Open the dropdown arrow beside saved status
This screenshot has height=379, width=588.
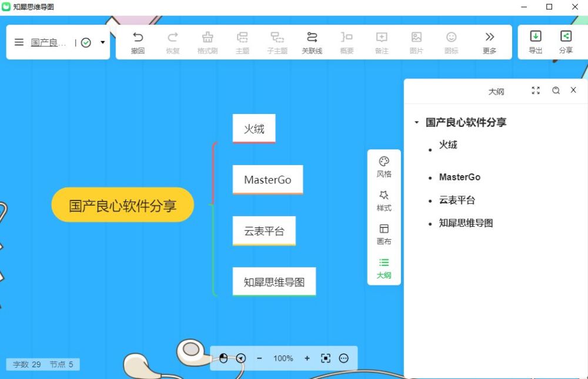point(103,42)
